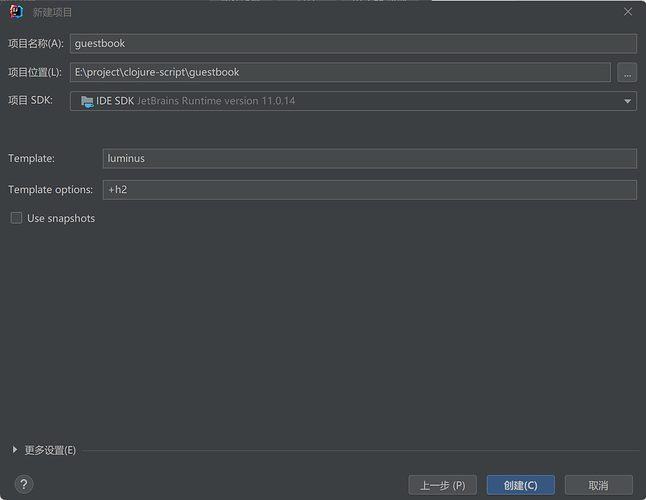Viewport: 646px width, 500px height.
Task: Click the 项目位置 path input field
Action: tap(340, 72)
